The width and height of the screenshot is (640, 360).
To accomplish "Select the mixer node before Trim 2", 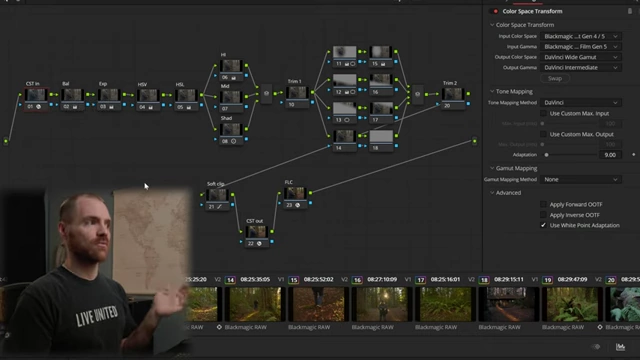I will [x=418, y=94].
